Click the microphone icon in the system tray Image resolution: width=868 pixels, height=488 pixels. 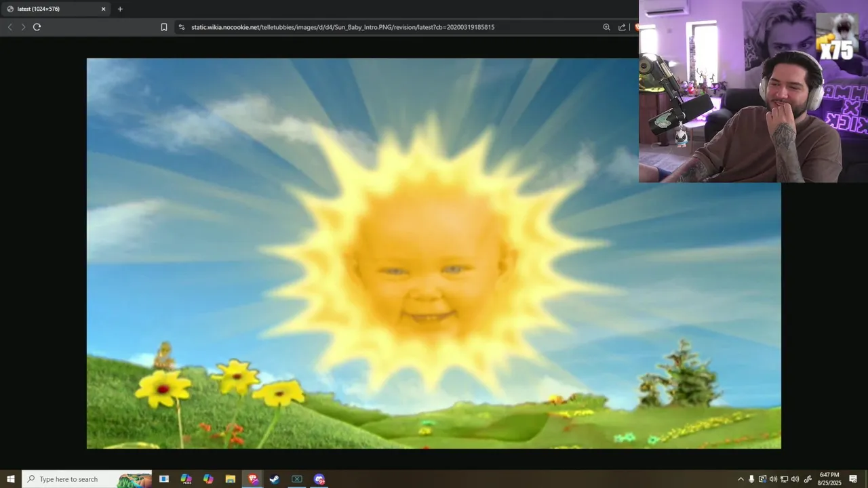751,479
